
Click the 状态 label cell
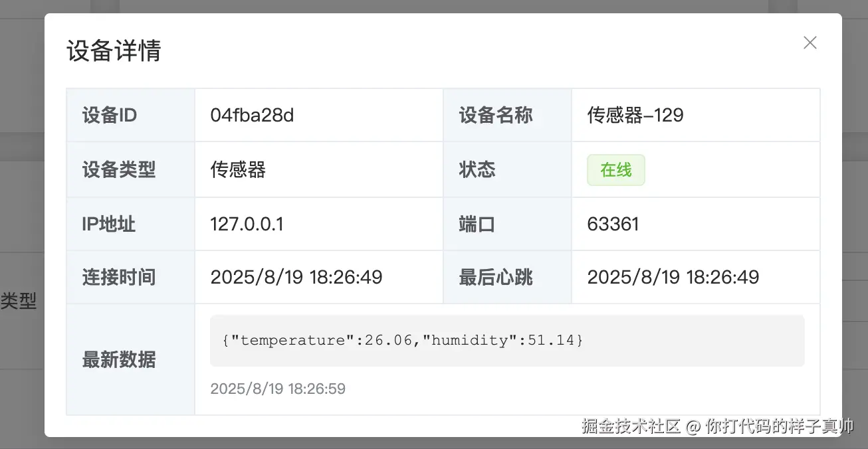click(x=477, y=169)
